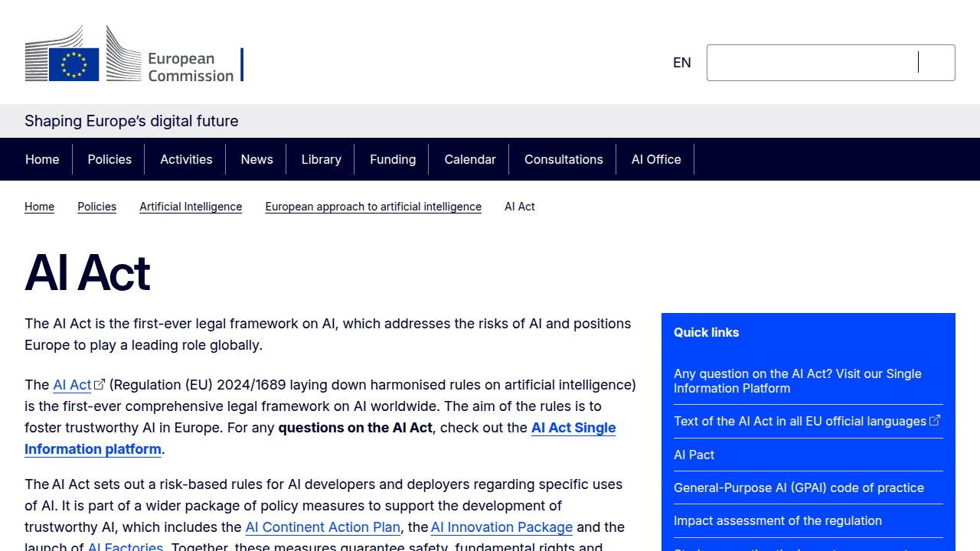Click the Quick links heading
Image resolution: width=980 pixels, height=551 pixels.
click(x=707, y=332)
